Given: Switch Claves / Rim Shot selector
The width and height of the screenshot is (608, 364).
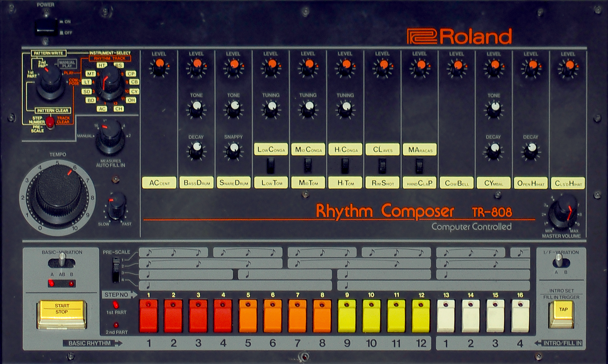Looking at the screenshot, I should pyautogui.click(x=382, y=166).
